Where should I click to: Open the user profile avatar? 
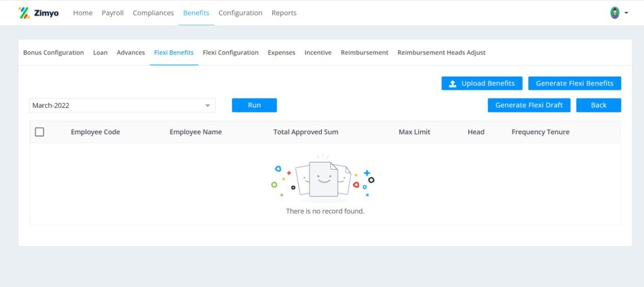coord(614,13)
